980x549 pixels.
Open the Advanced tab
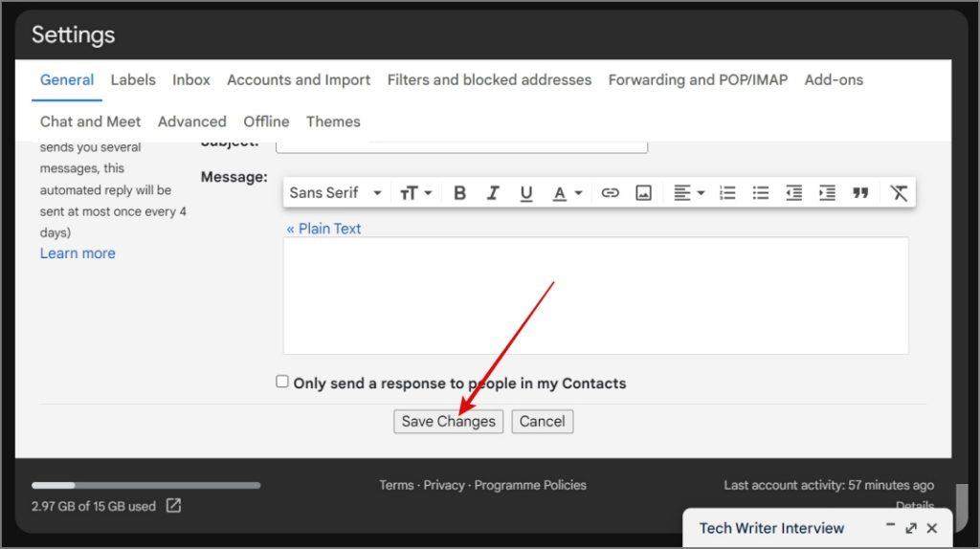click(x=191, y=121)
